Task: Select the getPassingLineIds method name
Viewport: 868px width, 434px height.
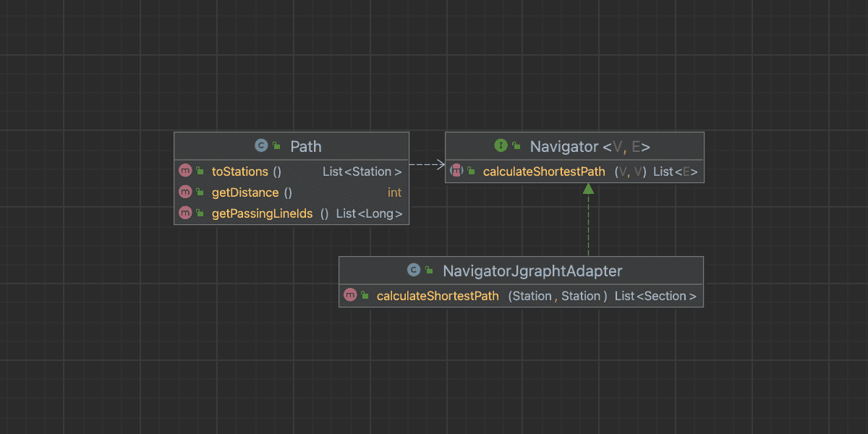Action: click(x=262, y=213)
